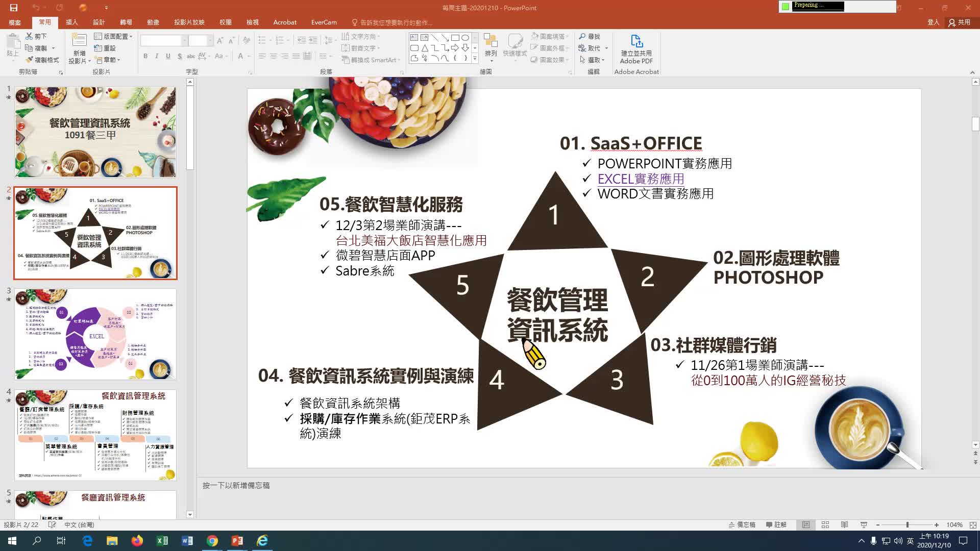Viewport: 980px width, 551px height.
Task: Click the language 中文 (台灣) status entry
Action: [x=79, y=525]
